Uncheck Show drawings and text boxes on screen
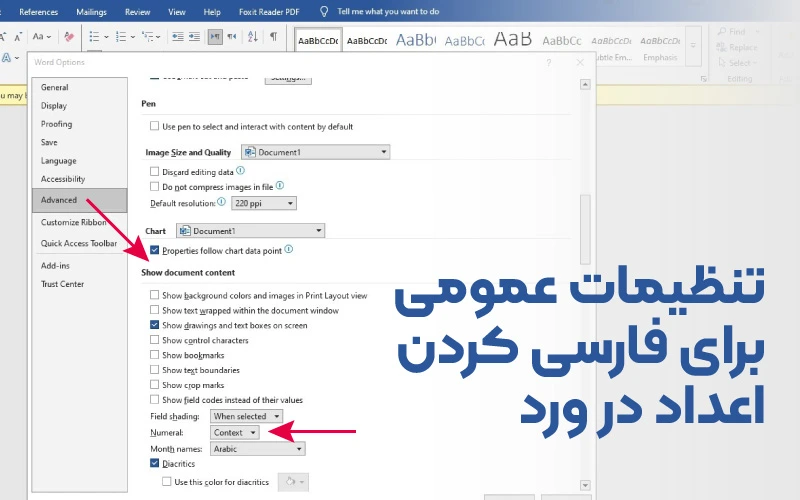Image resolution: width=800 pixels, height=500 pixels. click(x=155, y=324)
